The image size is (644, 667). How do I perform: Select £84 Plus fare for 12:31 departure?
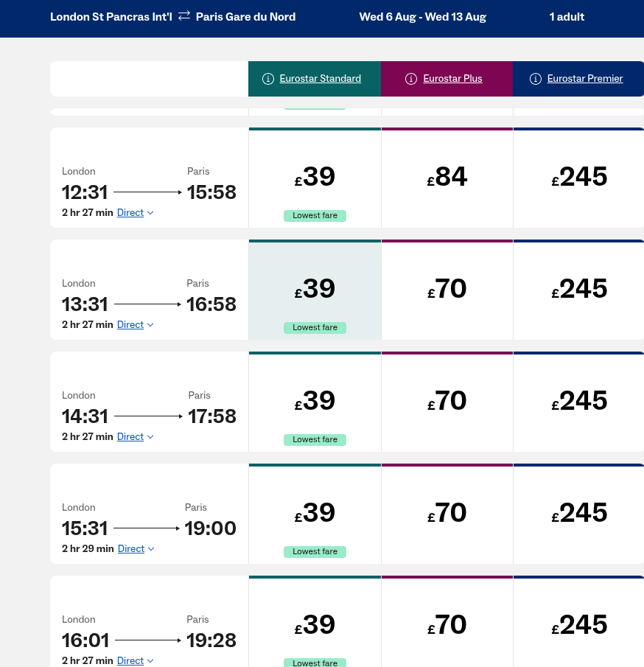(x=447, y=178)
